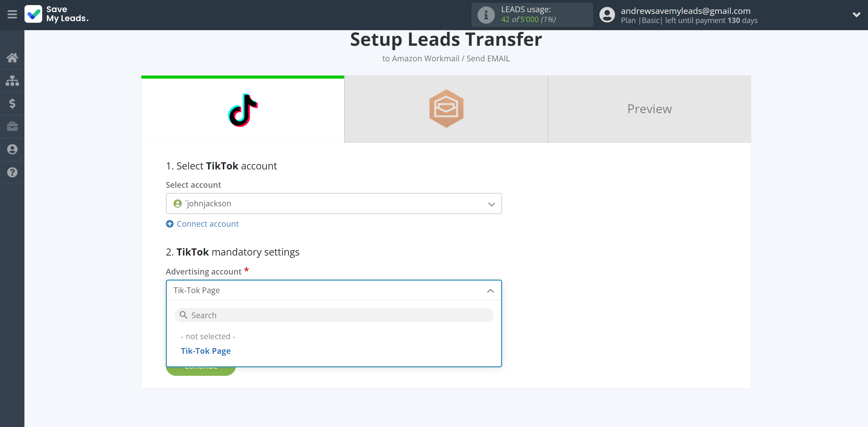Expand the johnjackson account dropdown
This screenshot has width=868, height=427.
(491, 204)
